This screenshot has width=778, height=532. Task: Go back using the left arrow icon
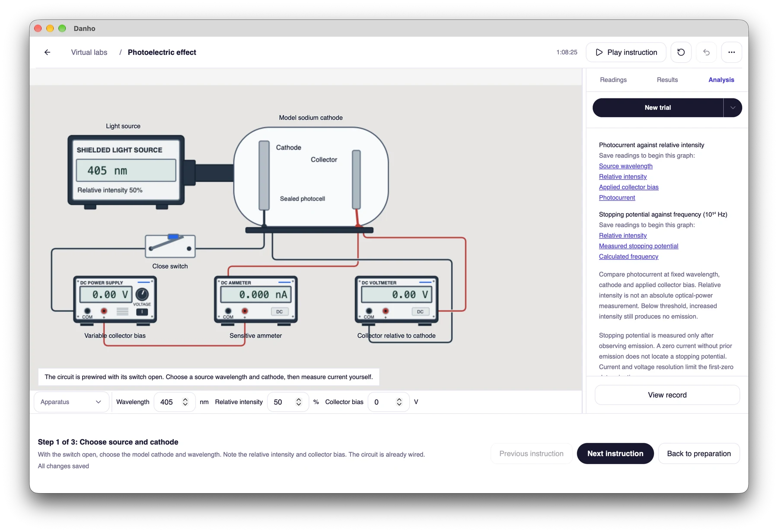tap(48, 52)
